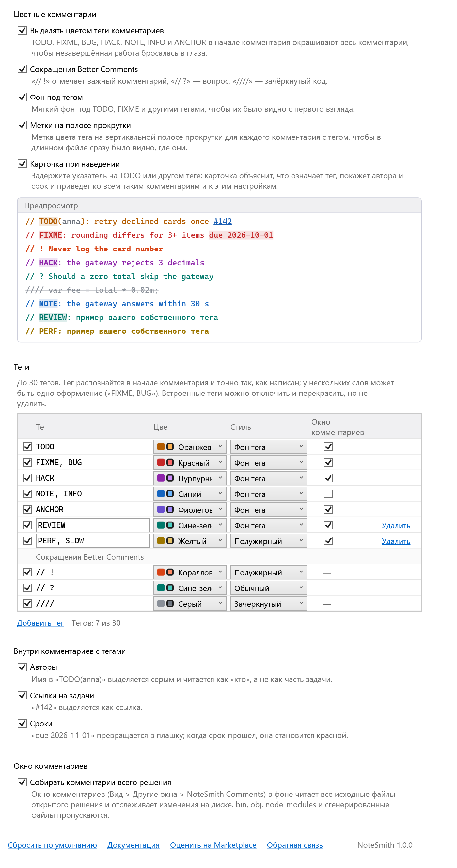Disable the '// !' shortcut row checkbox
The image size is (457, 868).
coord(27,572)
